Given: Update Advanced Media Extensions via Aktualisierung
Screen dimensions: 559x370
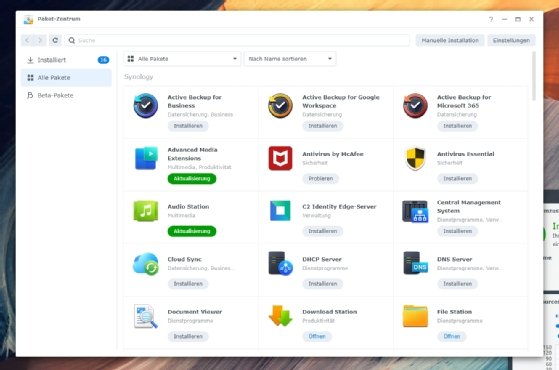Looking at the screenshot, I should (192, 179).
